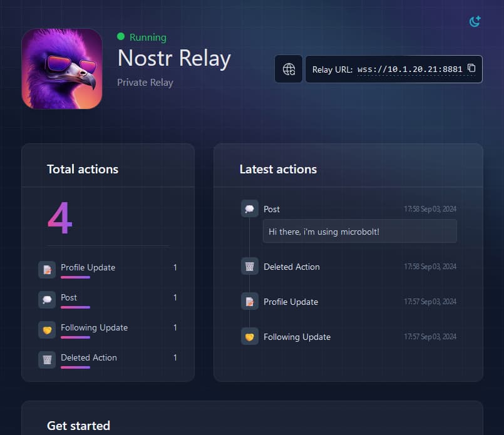Click the Profile Update icon in Latest actions
This screenshot has width=504, height=435.
click(250, 301)
